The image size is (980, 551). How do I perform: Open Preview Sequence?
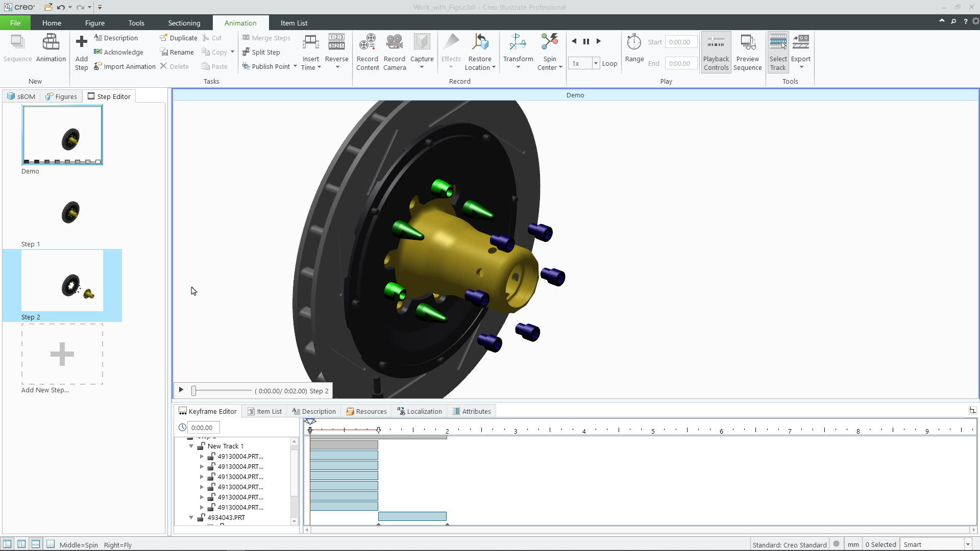tap(747, 52)
